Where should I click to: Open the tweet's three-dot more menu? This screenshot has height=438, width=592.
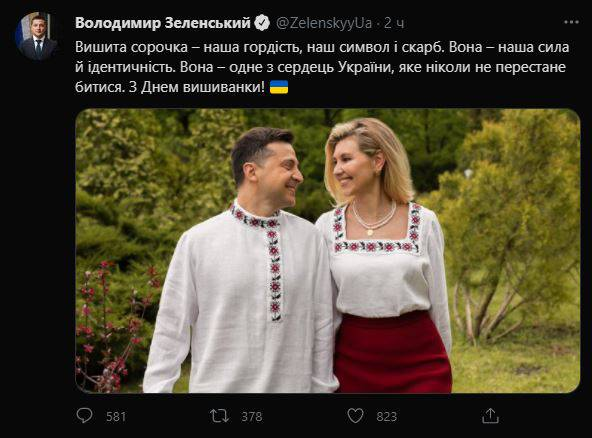[x=571, y=22]
